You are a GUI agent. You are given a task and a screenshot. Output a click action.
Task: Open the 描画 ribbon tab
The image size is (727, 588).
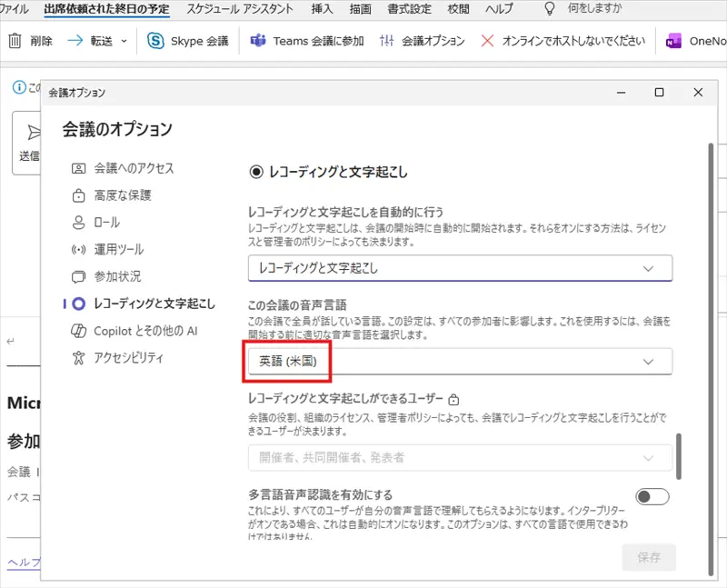pyautogui.click(x=360, y=9)
